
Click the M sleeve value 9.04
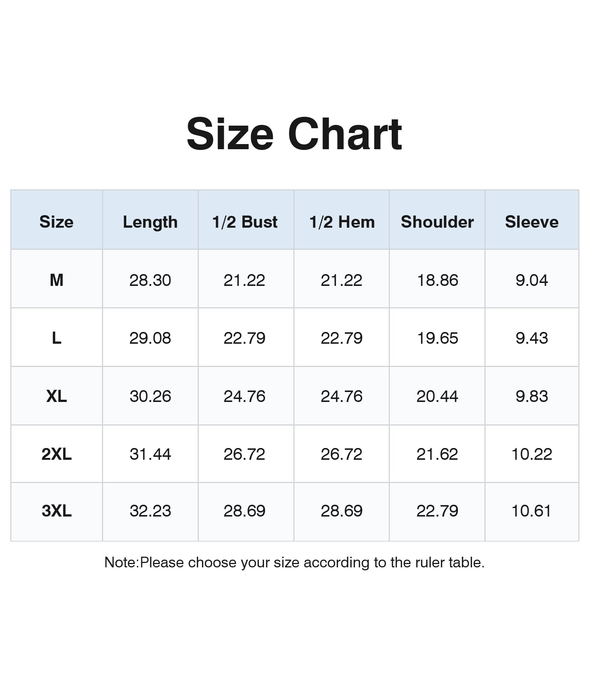[x=532, y=280]
